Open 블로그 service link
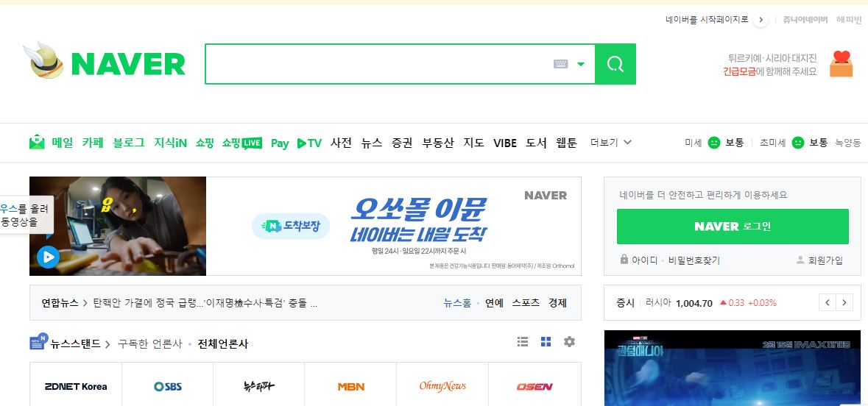The height and width of the screenshot is (406, 868). point(129,143)
